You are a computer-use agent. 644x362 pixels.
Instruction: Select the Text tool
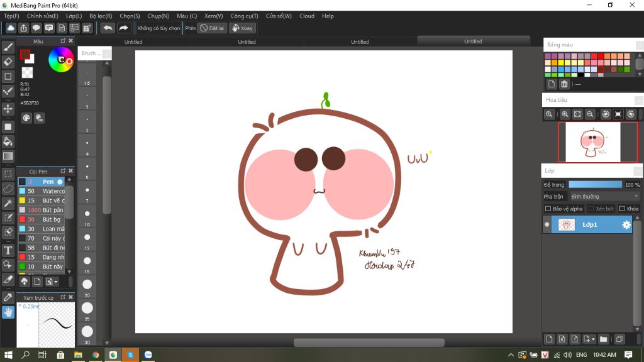(8, 250)
